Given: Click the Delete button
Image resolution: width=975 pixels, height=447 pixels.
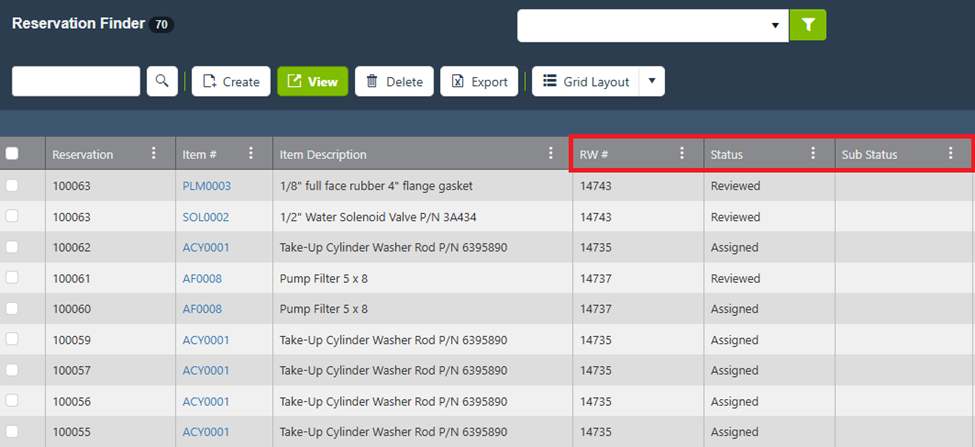Looking at the screenshot, I should [x=394, y=81].
